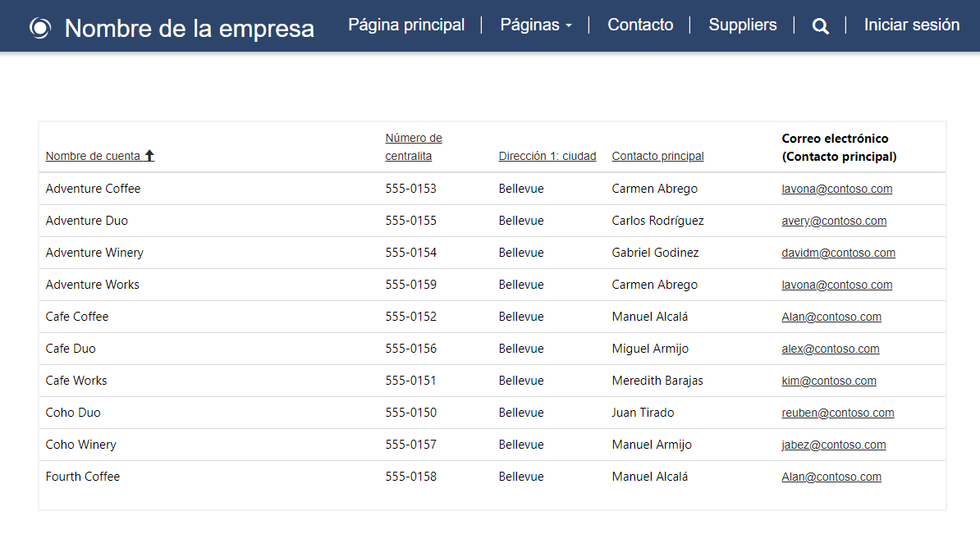Click phone number 555-0152
This screenshot has width=980, height=548.
pos(410,317)
